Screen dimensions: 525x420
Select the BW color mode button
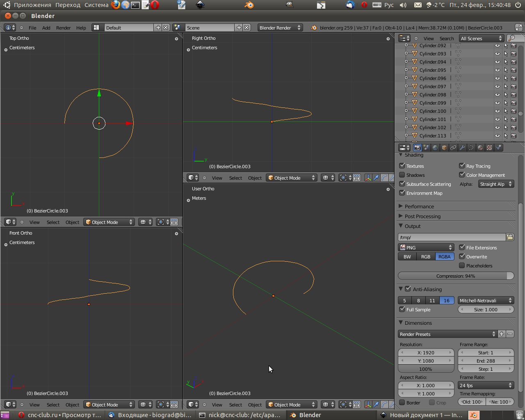[407, 257]
